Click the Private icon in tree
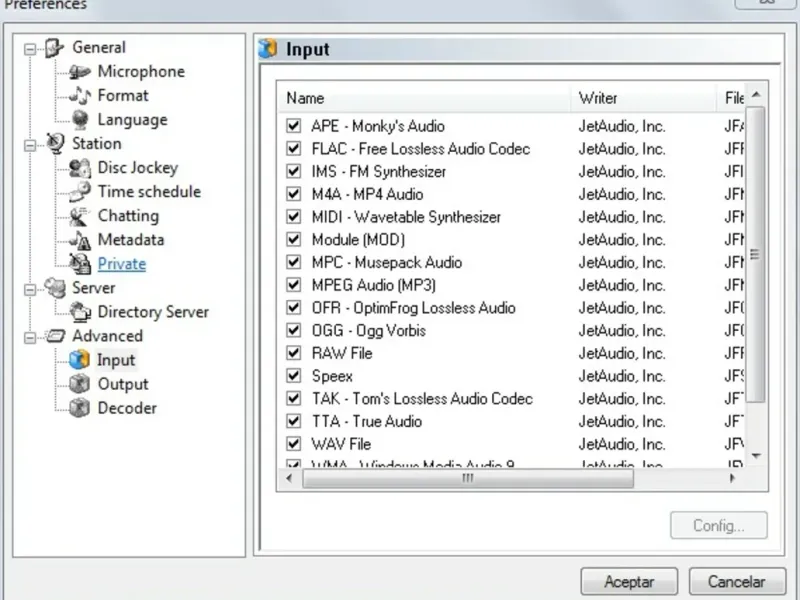Image resolution: width=800 pixels, height=600 pixels. (x=80, y=264)
